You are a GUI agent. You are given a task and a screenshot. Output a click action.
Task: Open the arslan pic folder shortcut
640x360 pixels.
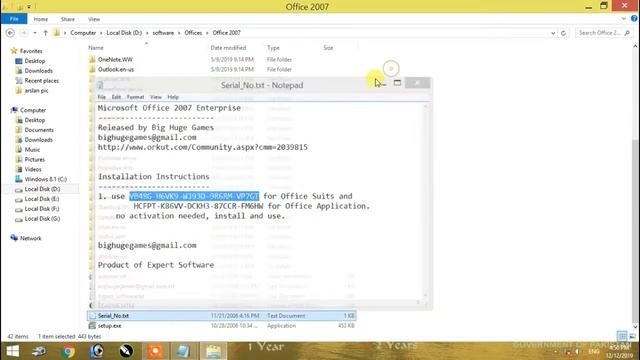tap(36, 91)
